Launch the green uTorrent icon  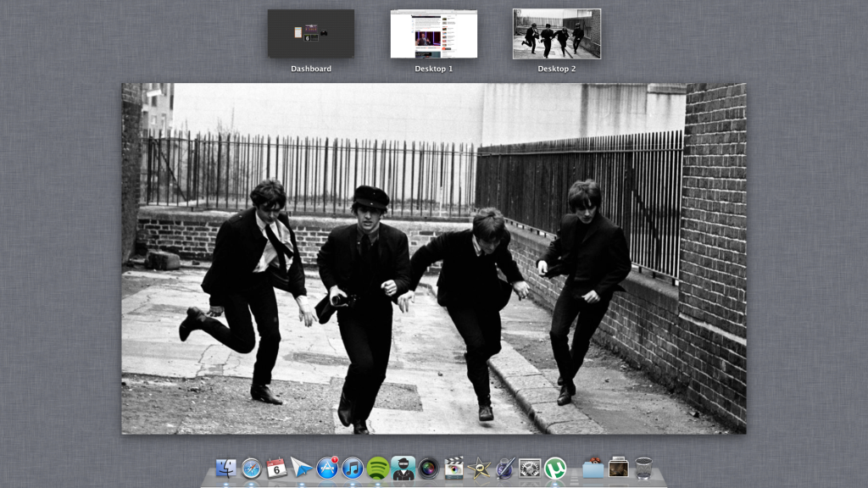(x=554, y=468)
